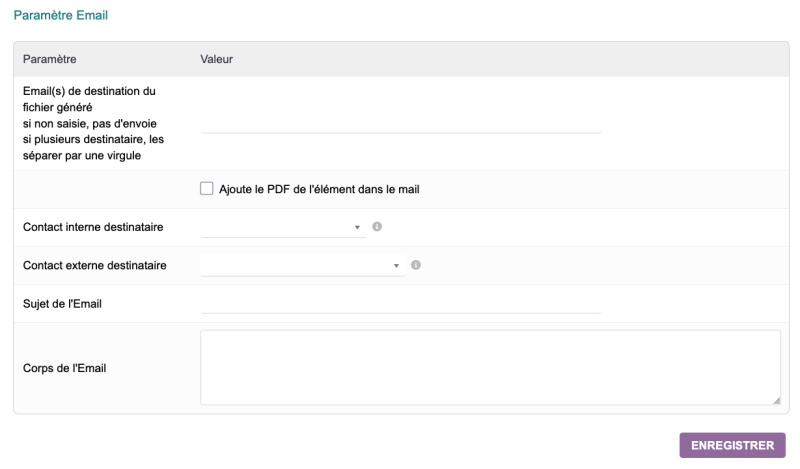The height and width of the screenshot is (469, 800).
Task: Expand the Contact externe destinataire dropdown
Action: tap(300, 265)
